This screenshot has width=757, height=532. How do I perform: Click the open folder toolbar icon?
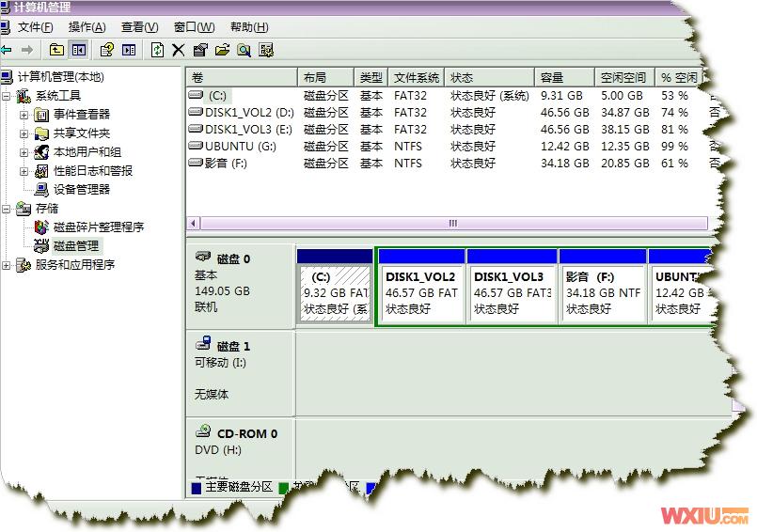click(222, 50)
